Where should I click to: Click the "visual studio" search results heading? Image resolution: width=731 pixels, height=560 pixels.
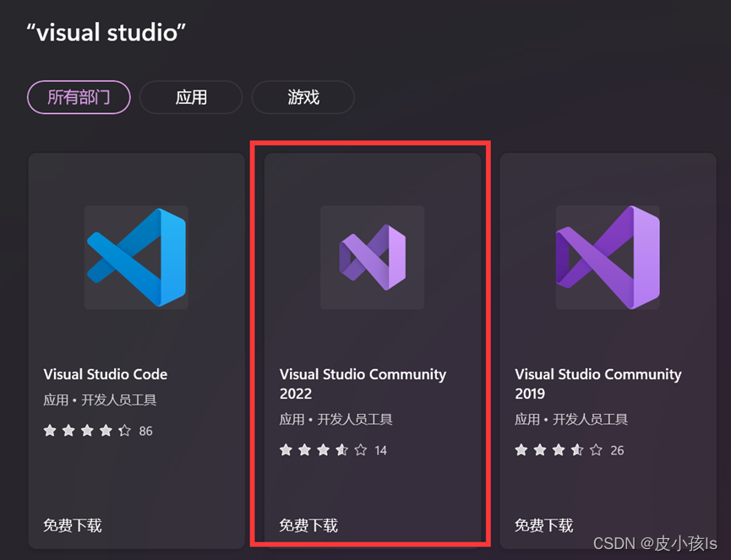point(106,33)
